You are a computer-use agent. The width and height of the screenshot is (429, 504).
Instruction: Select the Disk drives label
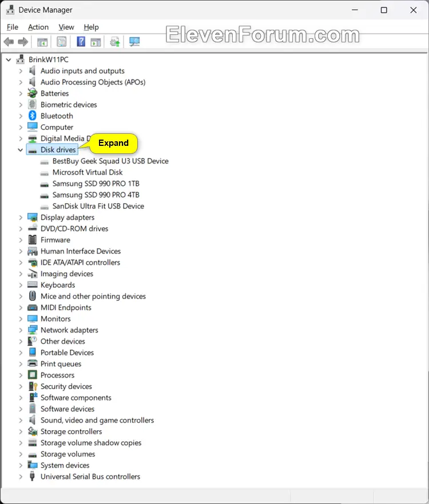58,150
